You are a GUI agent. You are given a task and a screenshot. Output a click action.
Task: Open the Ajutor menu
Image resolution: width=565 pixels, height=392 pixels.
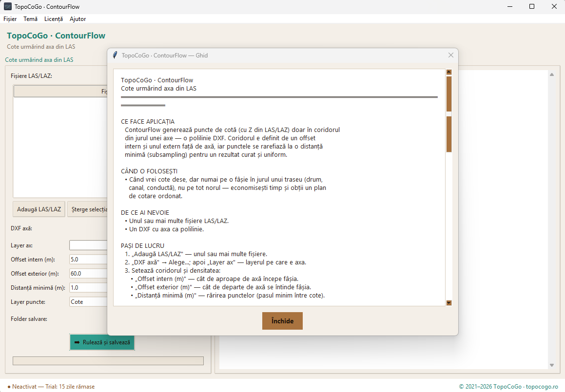click(x=78, y=19)
